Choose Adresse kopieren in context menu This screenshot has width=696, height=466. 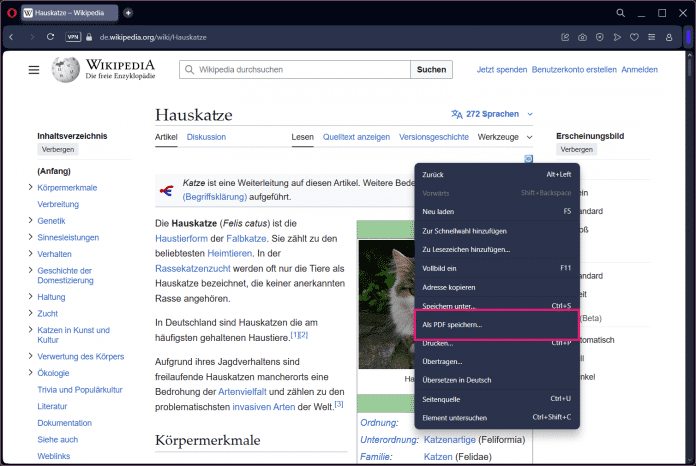(x=497, y=287)
